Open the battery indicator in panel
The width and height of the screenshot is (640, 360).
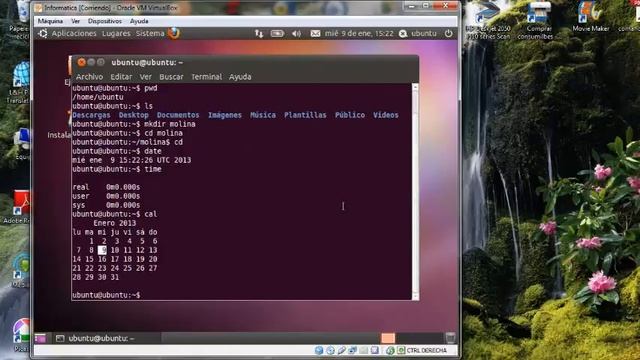[x=277, y=34]
